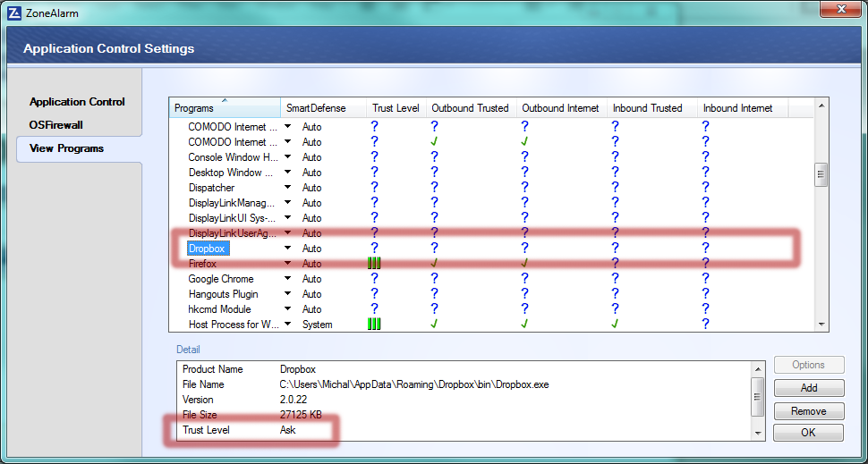Switch to the OSFirewall tab

point(55,125)
